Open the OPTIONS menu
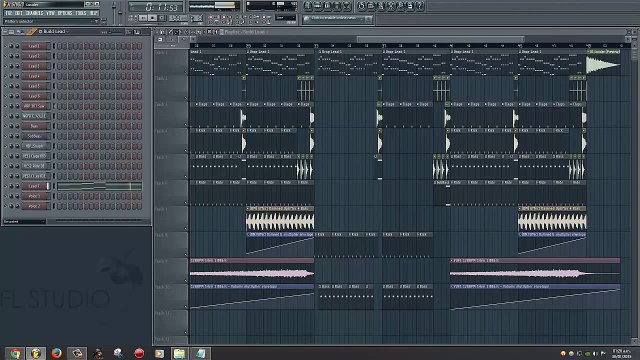 tap(65, 13)
